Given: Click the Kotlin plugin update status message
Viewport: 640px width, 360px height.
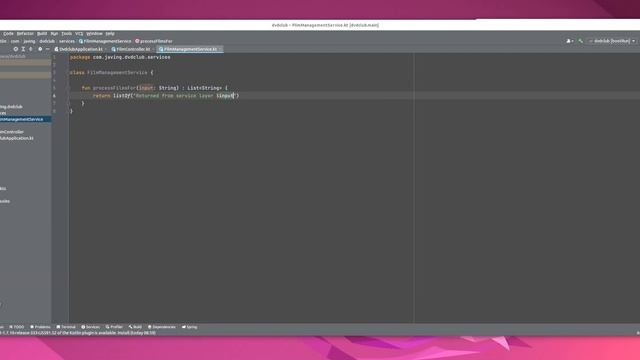Looking at the screenshot, I should pos(78,333).
